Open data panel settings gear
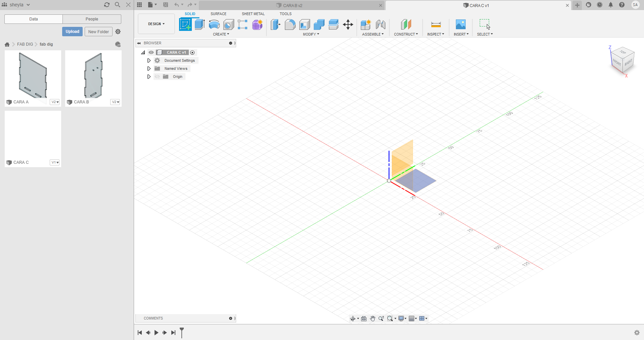Screen dimensions: 644x340 118,32
